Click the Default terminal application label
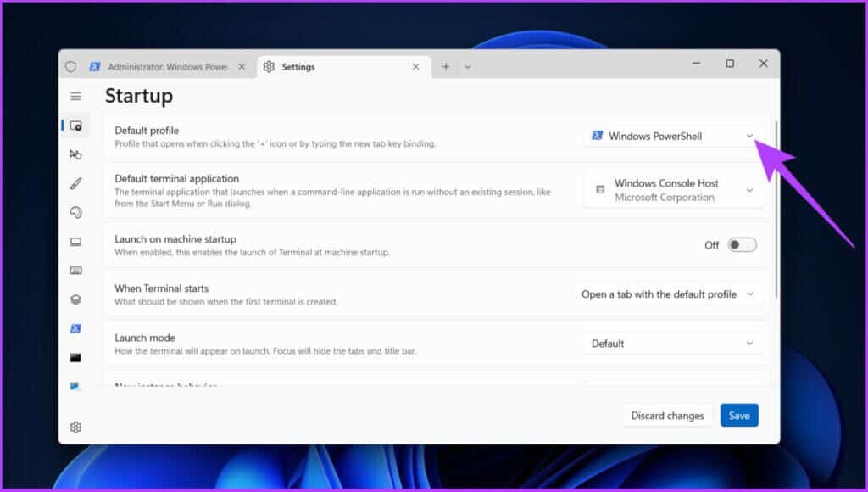Screen dimensions: 868x492 tap(176, 178)
